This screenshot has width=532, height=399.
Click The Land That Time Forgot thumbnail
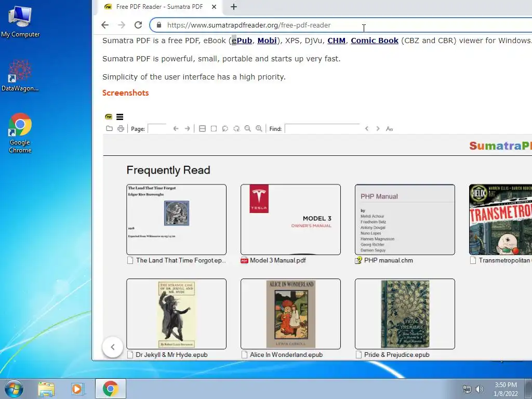pos(177,220)
